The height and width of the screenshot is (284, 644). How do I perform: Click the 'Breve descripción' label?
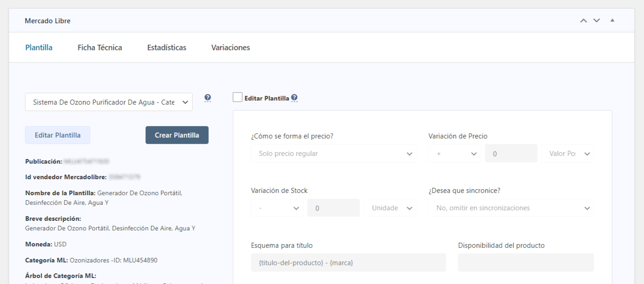pyautogui.click(x=53, y=219)
